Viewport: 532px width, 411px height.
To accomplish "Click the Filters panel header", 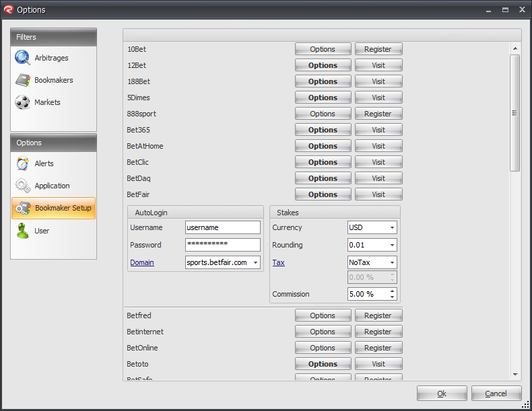I will point(54,37).
